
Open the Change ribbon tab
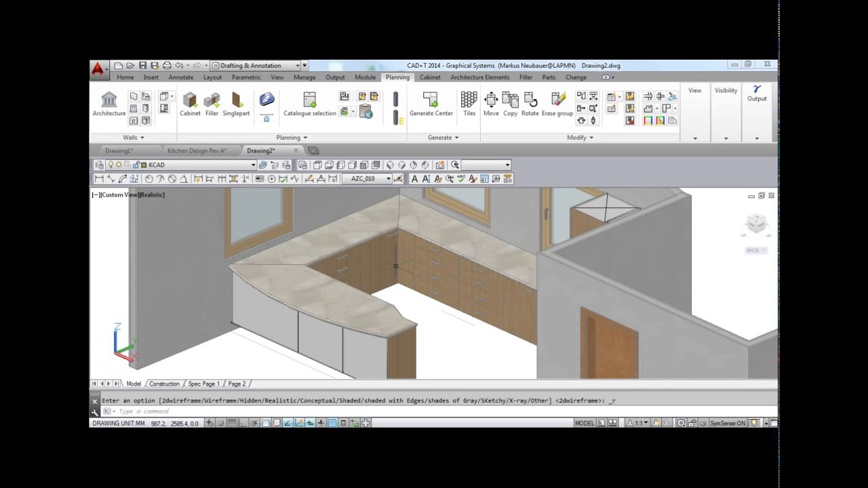click(576, 77)
